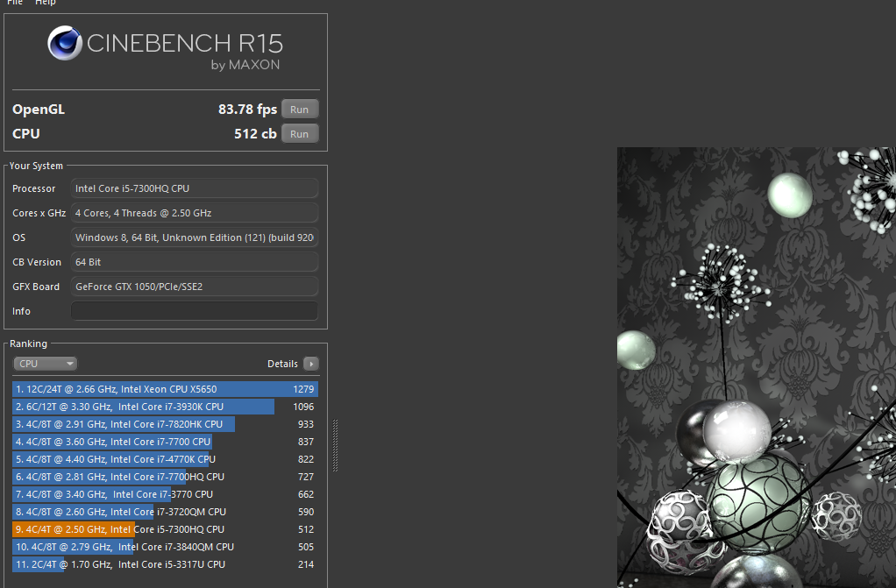
Task: Click the rendered spheres preview image
Action: point(757,367)
